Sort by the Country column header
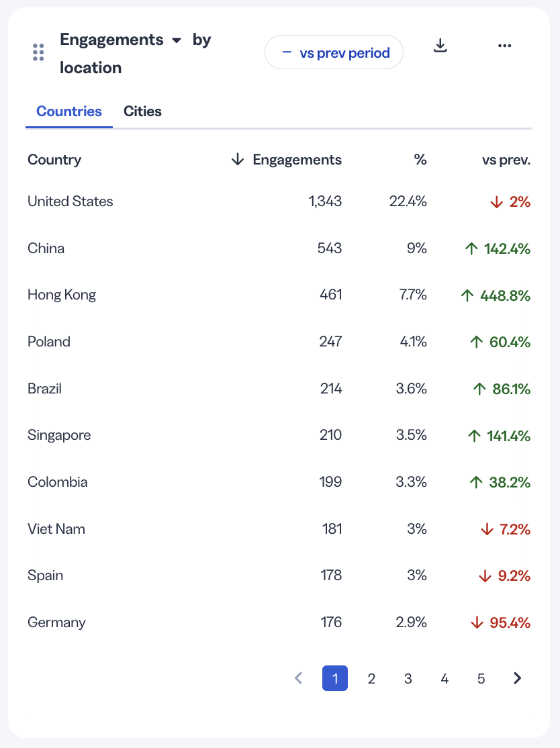The height and width of the screenshot is (748, 560). point(54,160)
